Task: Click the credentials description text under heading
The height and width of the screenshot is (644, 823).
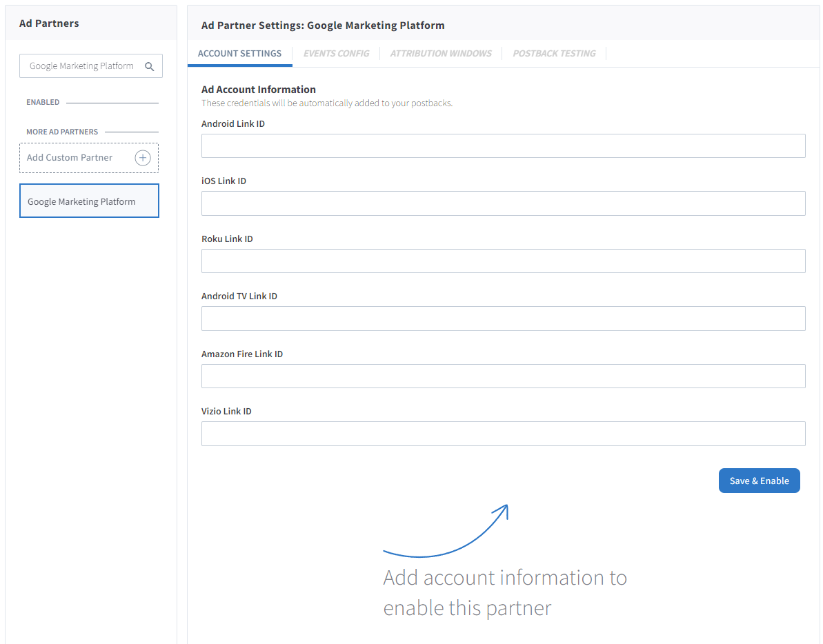Action: point(327,103)
